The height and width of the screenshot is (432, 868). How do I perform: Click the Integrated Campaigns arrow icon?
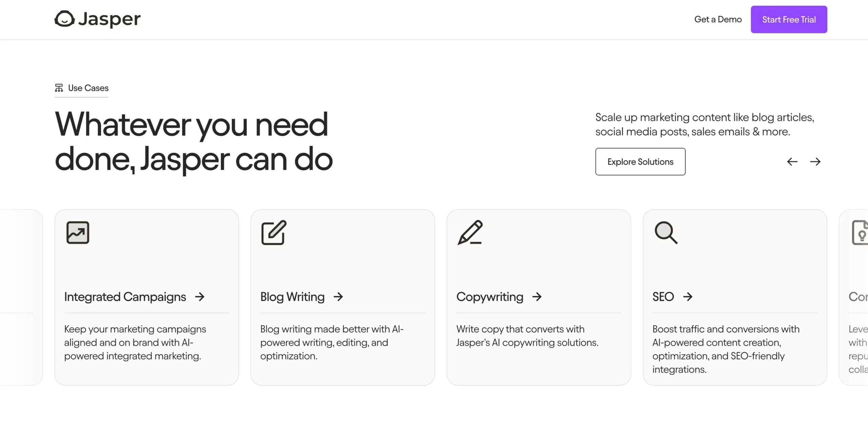200,296
